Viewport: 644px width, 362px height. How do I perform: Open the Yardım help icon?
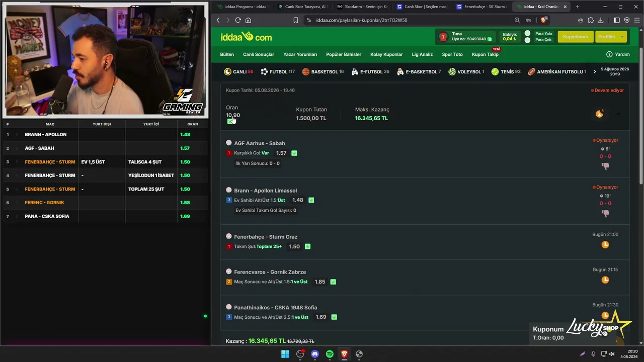(x=609, y=54)
